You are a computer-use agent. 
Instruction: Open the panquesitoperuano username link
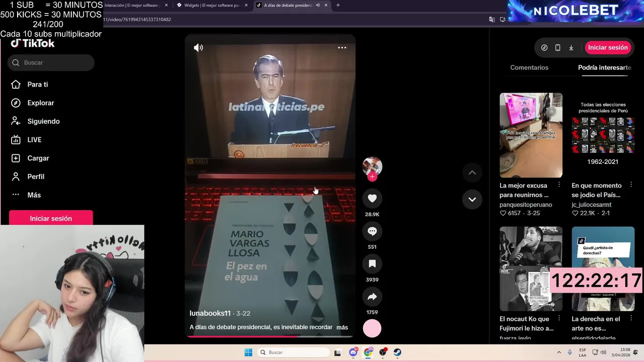click(526, 205)
